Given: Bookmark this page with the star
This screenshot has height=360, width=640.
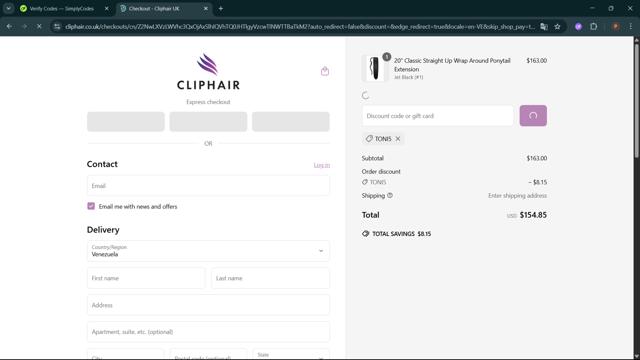Looking at the screenshot, I should click(x=557, y=27).
